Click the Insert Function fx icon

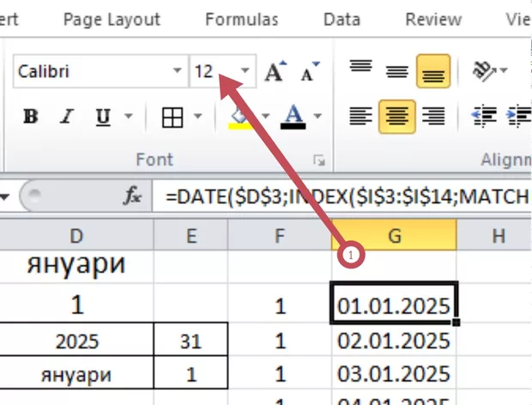[x=133, y=196]
